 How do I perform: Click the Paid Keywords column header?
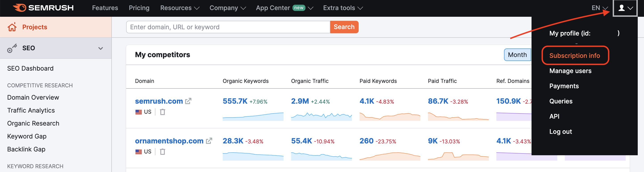point(378,81)
